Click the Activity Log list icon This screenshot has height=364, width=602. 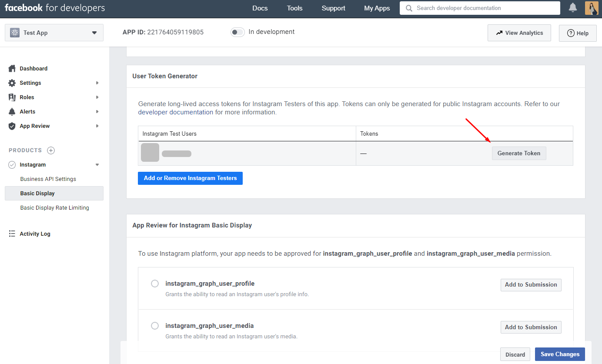coord(12,234)
